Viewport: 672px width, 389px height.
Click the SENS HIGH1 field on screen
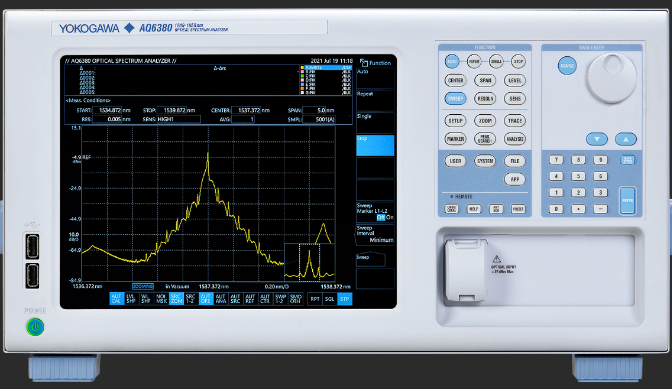[179, 119]
